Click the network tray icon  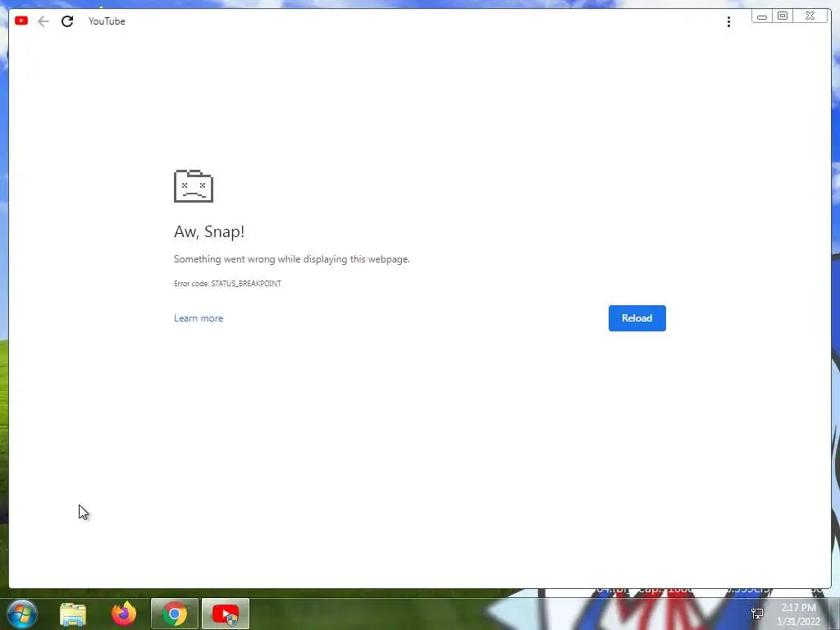coord(757,614)
